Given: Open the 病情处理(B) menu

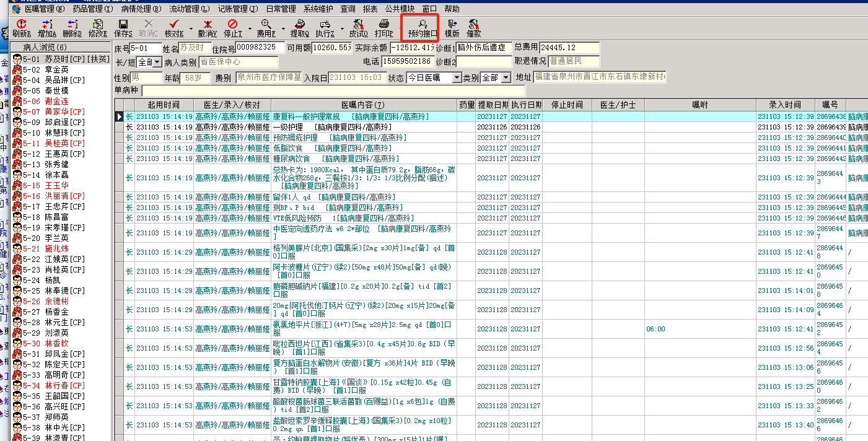Looking at the screenshot, I should coord(141,9).
